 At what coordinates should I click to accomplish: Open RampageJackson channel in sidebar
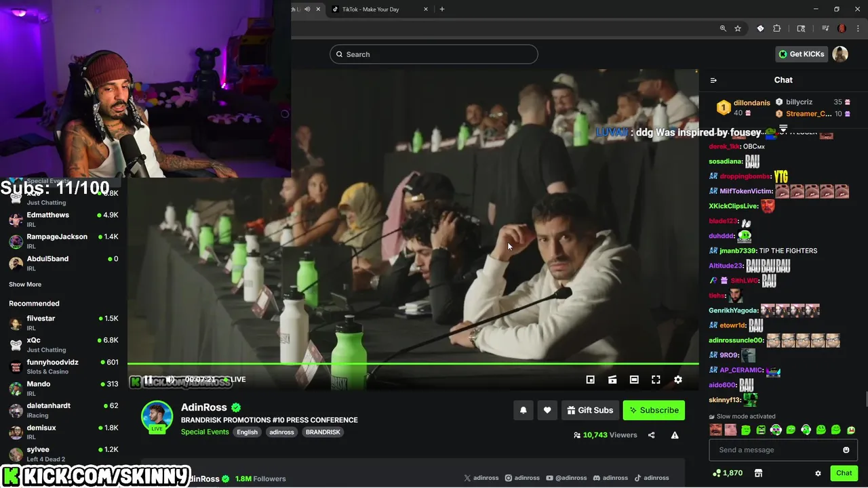click(64, 241)
